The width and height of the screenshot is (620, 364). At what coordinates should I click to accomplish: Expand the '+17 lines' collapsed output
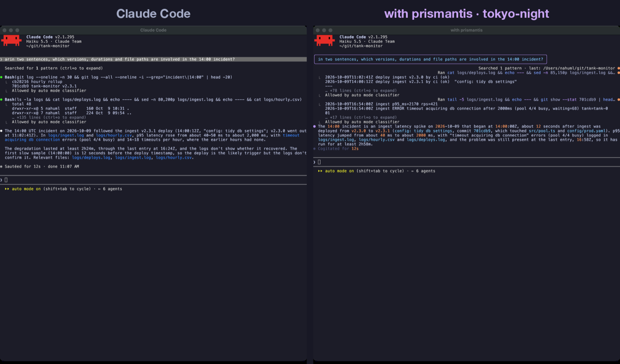[361, 117]
